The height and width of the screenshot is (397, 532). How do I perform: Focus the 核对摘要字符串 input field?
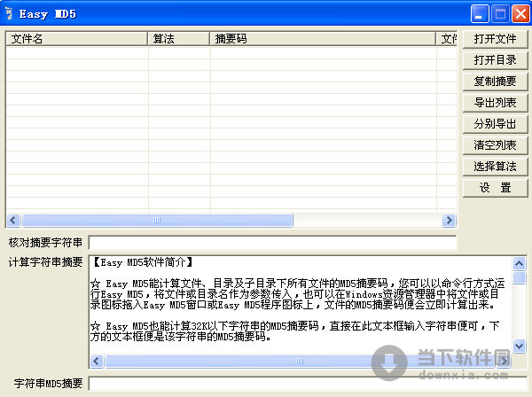272,243
